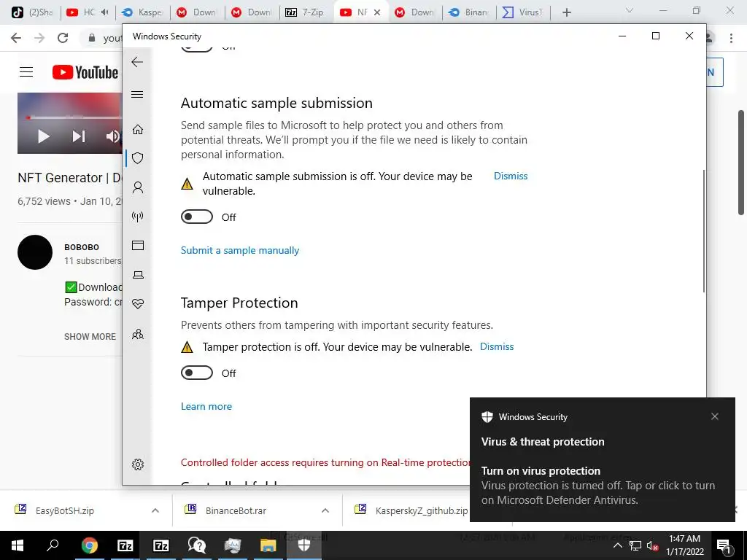Toggle the Tamper Protection switch
This screenshot has width=747, height=560.
197,373
